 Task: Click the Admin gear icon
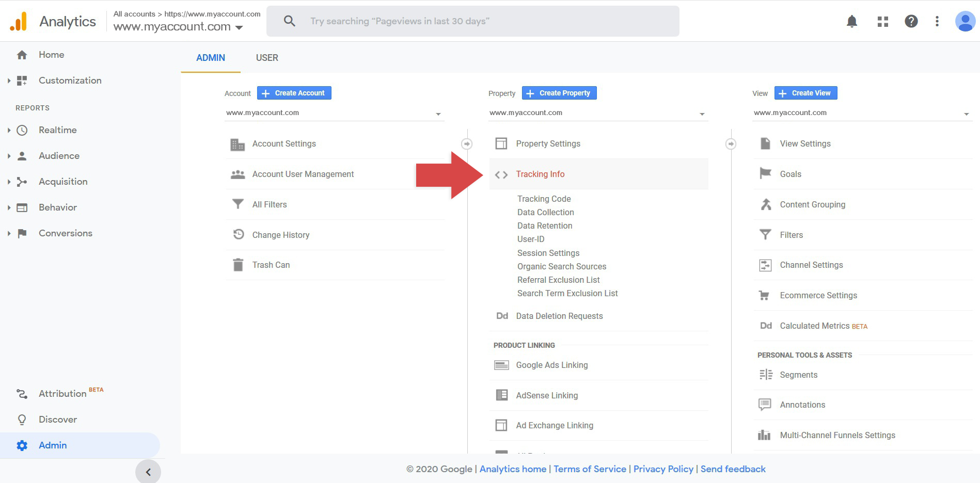click(x=22, y=445)
